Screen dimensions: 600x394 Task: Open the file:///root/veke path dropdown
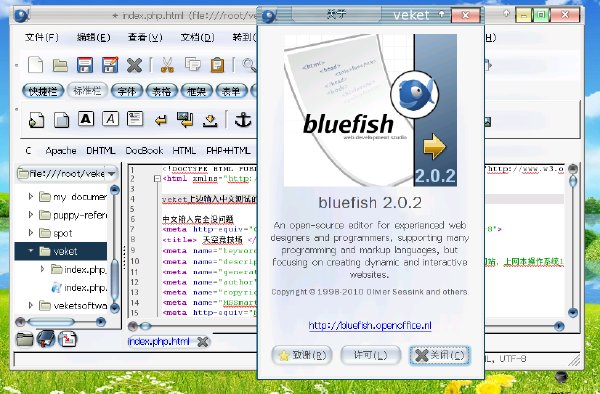click(111, 174)
